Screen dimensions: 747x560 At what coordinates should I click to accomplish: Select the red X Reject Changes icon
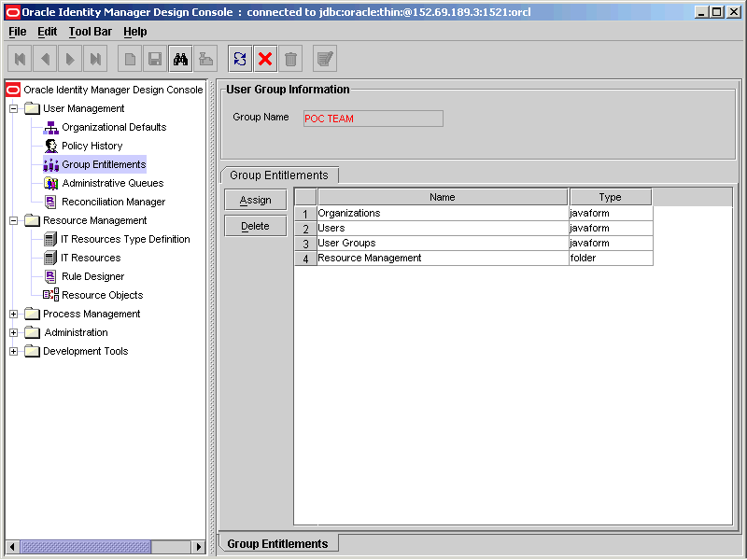[264, 58]
